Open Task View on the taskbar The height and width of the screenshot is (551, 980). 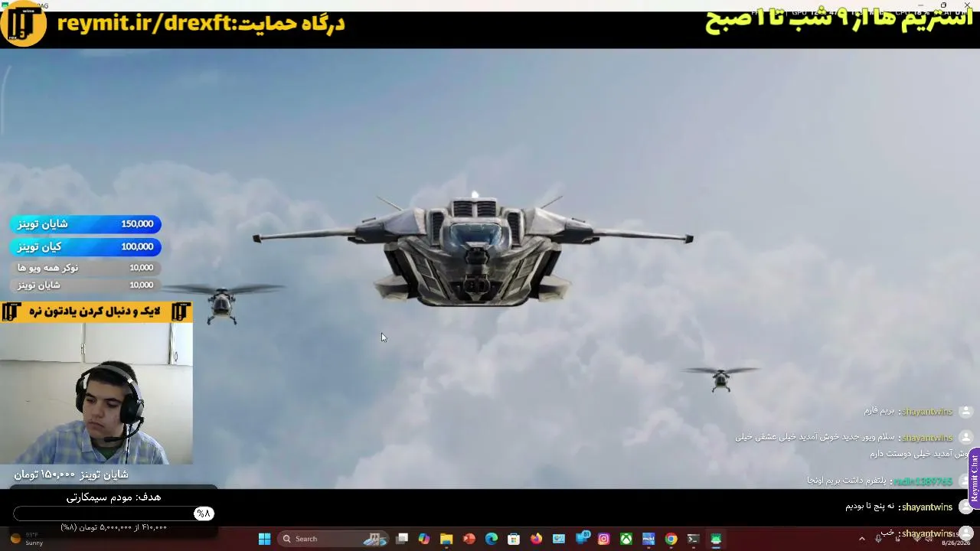click(x=402, y=539)
